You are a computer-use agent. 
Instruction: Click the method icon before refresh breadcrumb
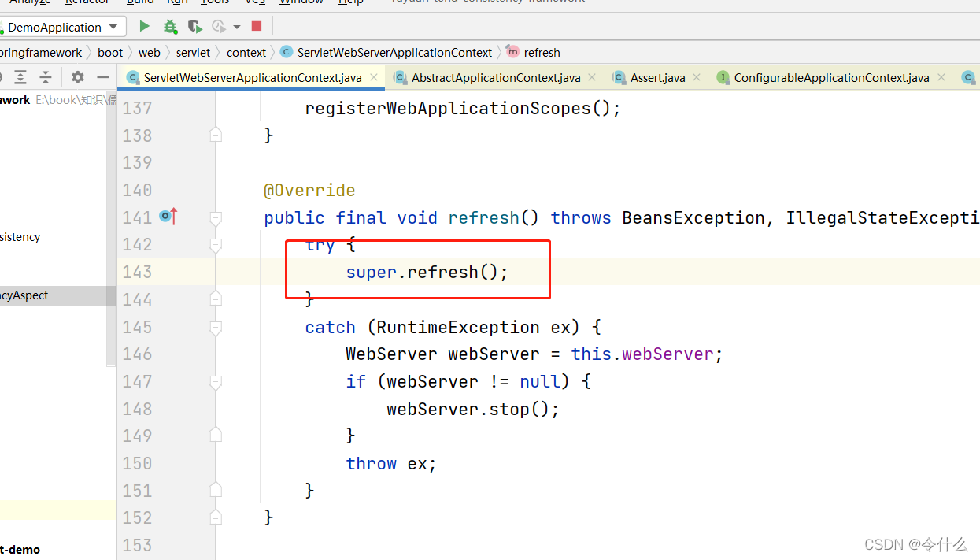point(513,52)
